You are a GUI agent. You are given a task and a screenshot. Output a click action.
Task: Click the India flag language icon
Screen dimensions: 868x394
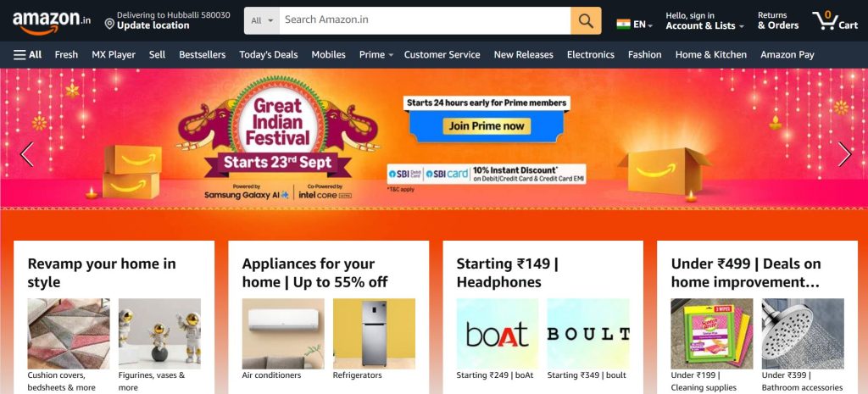point(623,25)
